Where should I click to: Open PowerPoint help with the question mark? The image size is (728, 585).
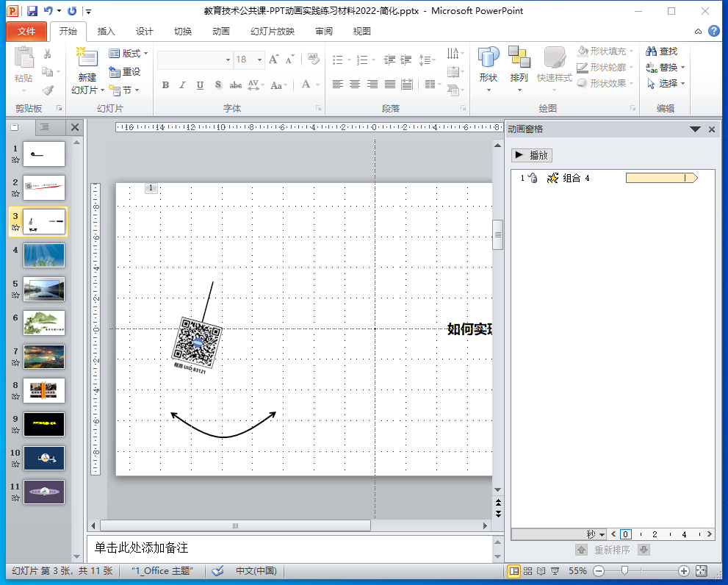[x=713, y=31]
